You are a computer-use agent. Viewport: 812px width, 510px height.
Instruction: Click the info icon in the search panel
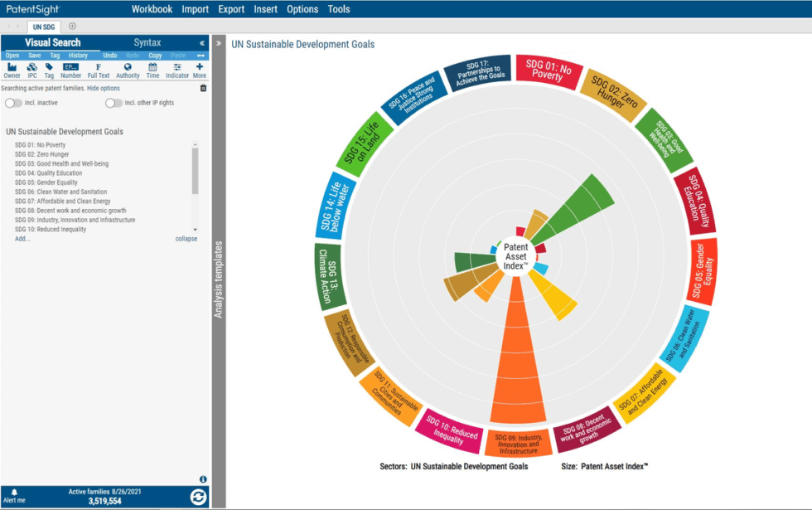(x=203, y=479)
